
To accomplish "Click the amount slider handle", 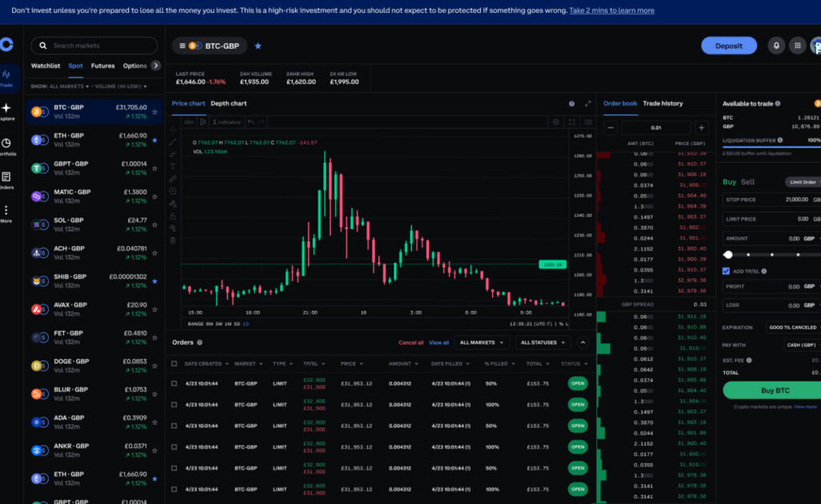I will click(727, 255).
